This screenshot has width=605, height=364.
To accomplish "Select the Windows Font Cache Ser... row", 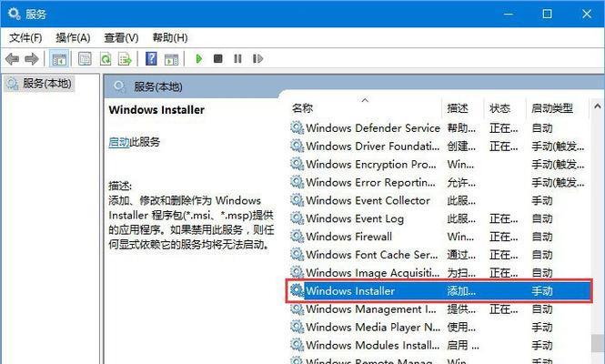I will [x=439, y=255].
